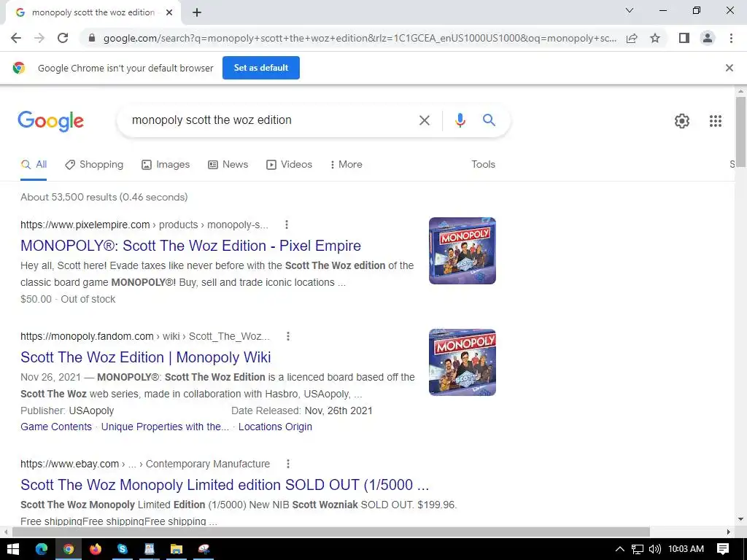Viewport: 747px width, 560px height.
Task: Bookmark this tab with the star
Action: [x=655, y=38]
